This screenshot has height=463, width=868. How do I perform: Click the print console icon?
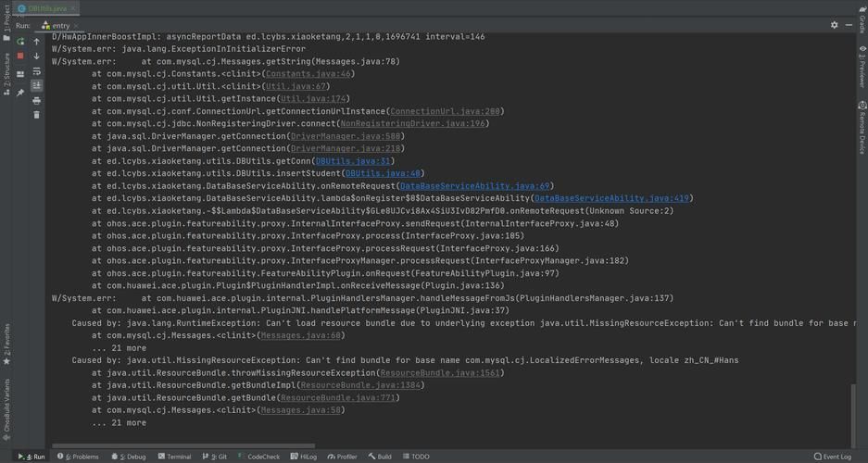click(36, 100)
